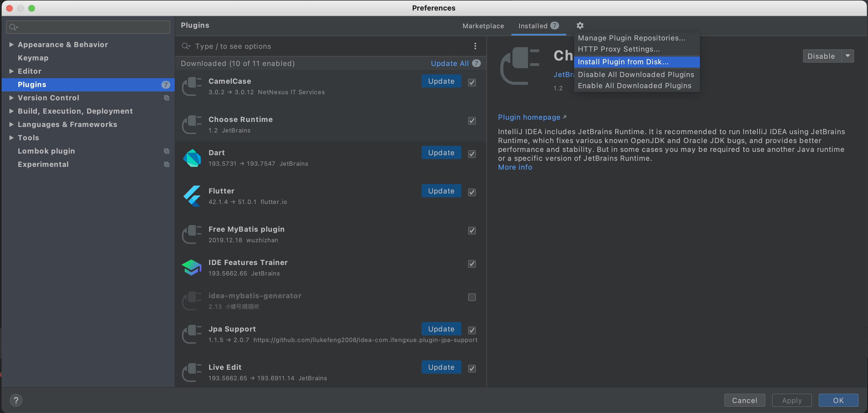This screenshot has height=413, width=868.
Task: Update the CamelCase plugin
Action: coord(441,81)
